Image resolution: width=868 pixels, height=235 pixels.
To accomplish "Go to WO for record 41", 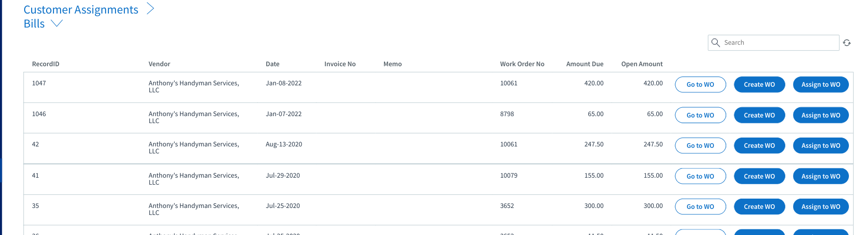I will (700, 176).
